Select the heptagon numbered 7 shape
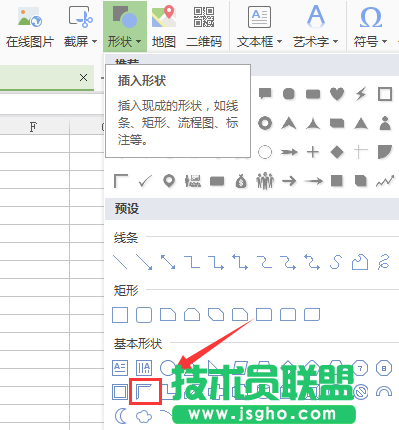This screenshot has width=399, height=430. 360,368
